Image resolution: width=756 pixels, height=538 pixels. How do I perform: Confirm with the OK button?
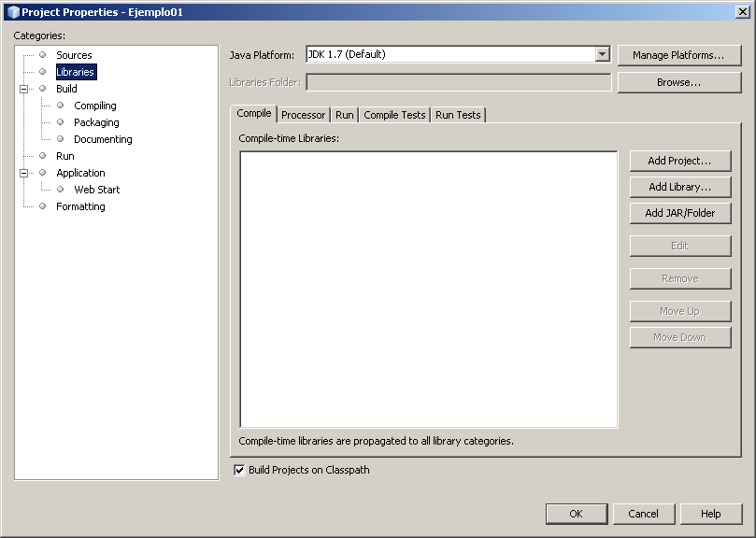(x=577, y=514)
